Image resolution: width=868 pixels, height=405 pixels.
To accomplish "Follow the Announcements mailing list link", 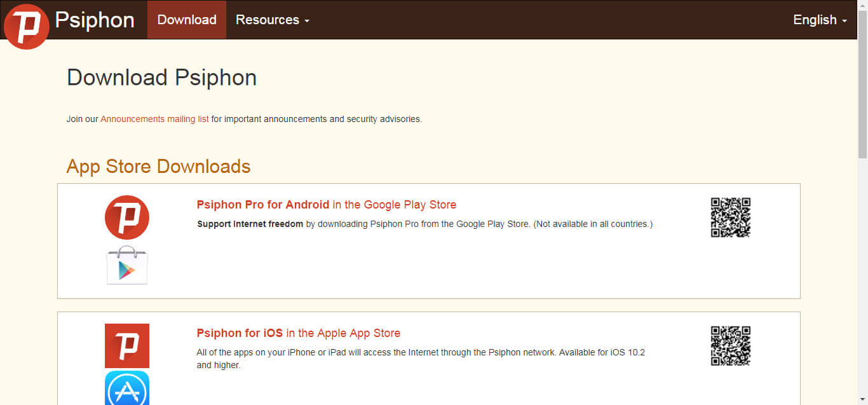I will (x=154, y=119).
